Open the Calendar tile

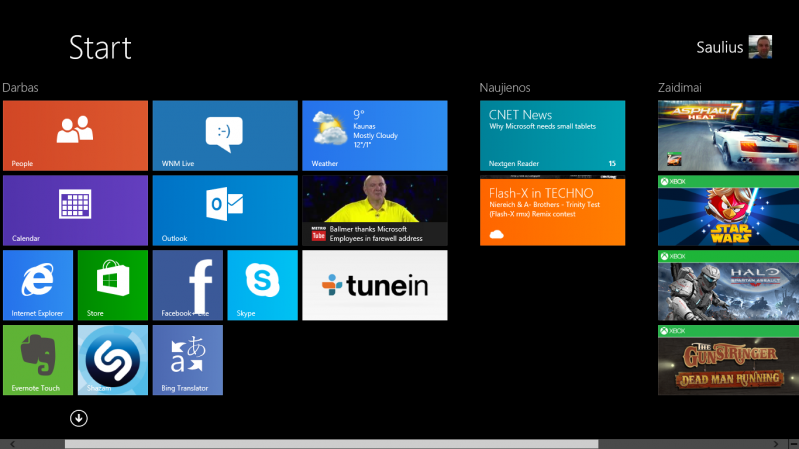pos(75,210)
